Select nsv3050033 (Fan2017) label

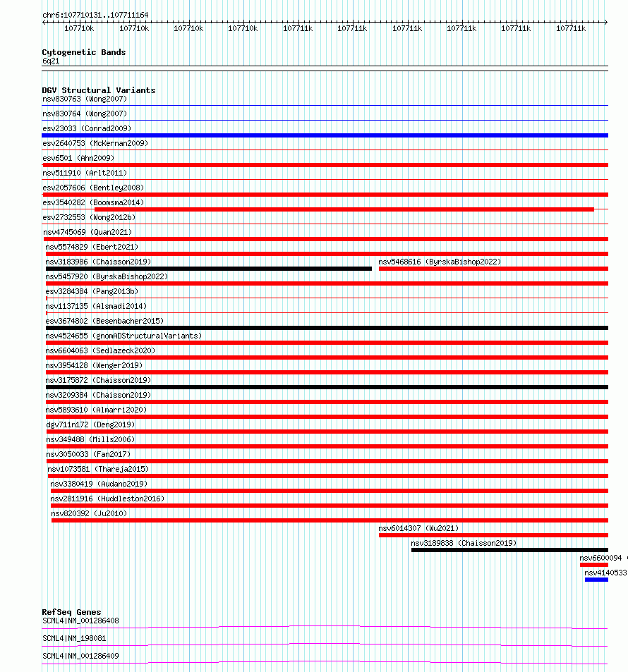(88, 454)
